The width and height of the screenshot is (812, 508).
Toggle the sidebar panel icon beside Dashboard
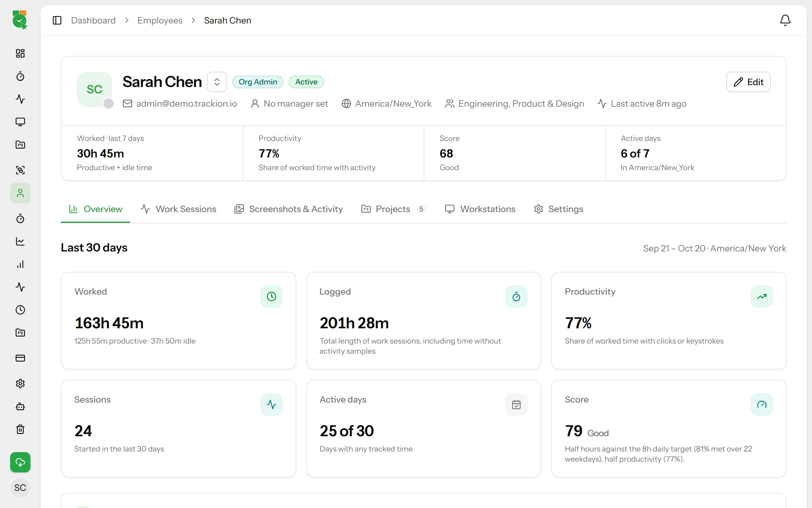click(57, 21)
